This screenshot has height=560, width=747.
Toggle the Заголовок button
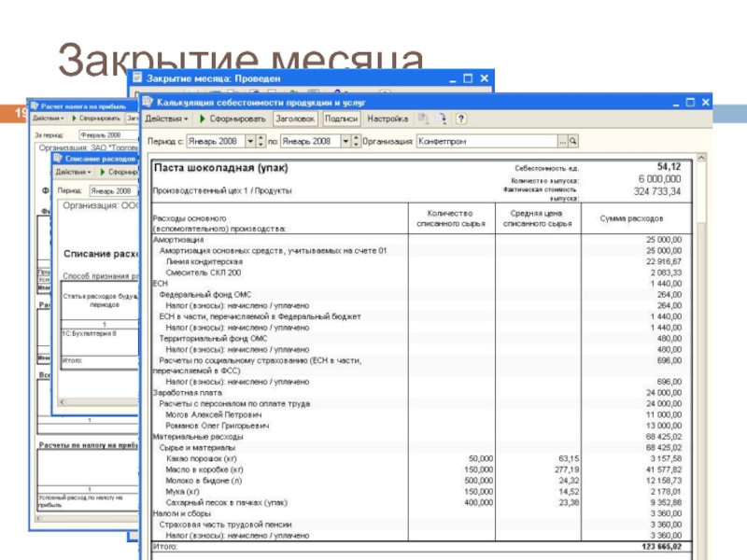[295, 119]
